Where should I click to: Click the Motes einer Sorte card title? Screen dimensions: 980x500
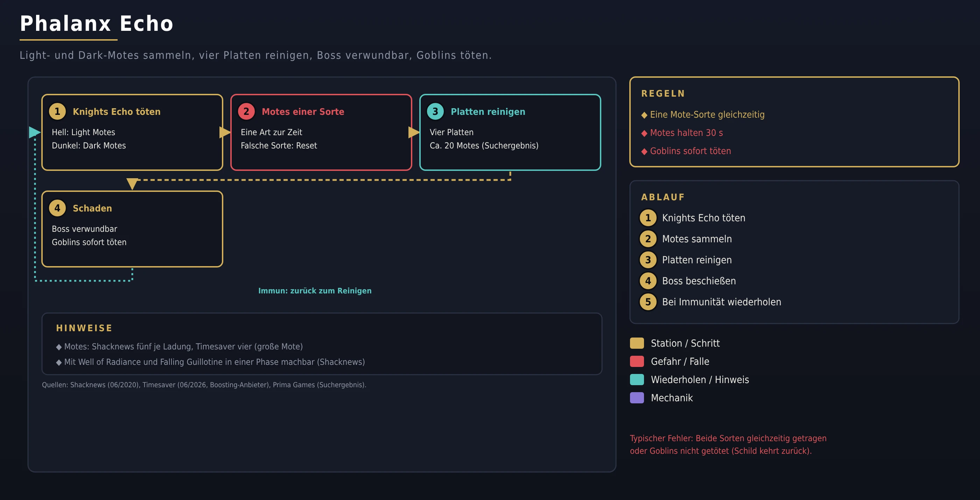coord(303,111)
